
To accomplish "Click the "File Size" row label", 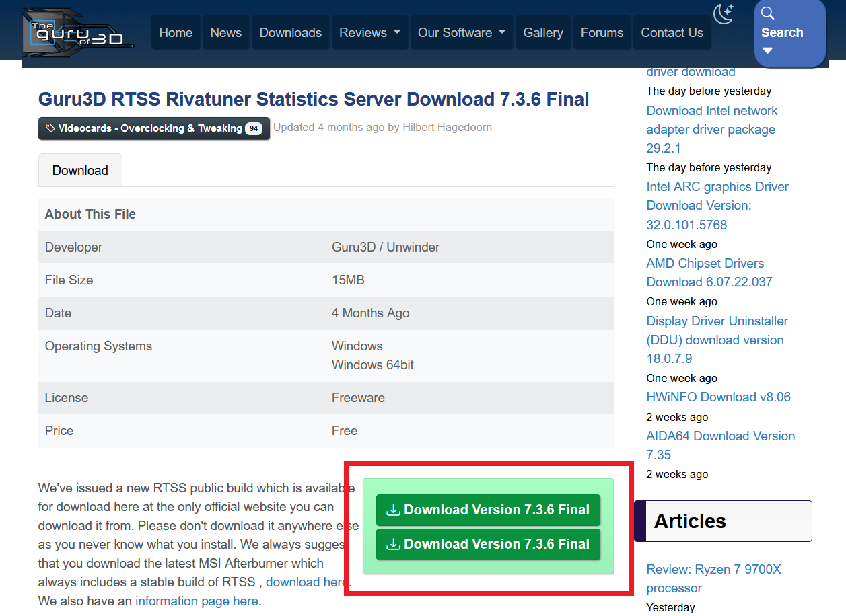I will [x=69, y=280].
